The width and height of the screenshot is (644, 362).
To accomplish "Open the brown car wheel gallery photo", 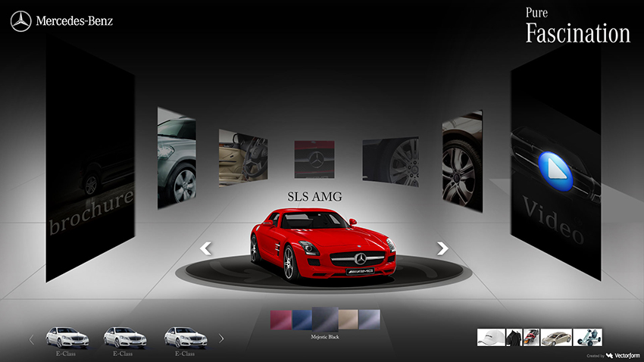I will pos(462,161).
